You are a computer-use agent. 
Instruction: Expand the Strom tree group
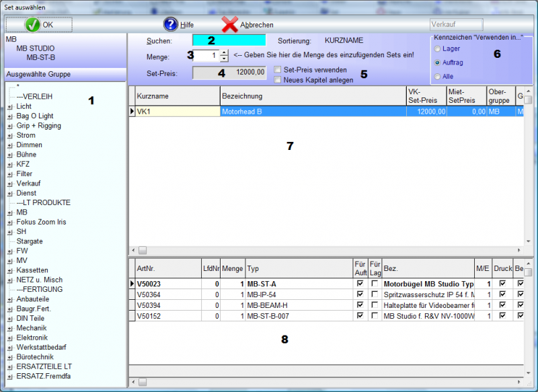pos(10,136)
